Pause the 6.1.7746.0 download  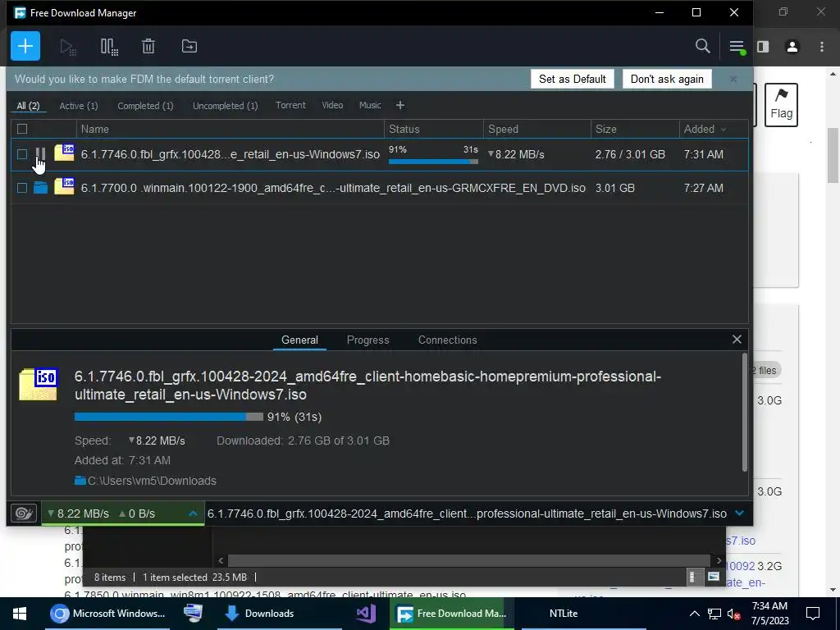coord(40,154)
